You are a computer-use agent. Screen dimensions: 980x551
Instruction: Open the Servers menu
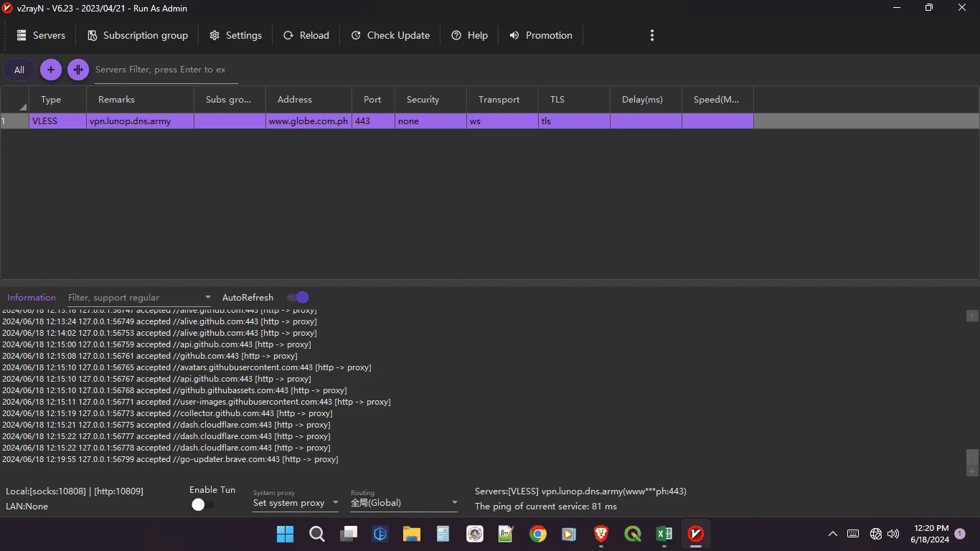click(x=41, y=35)
